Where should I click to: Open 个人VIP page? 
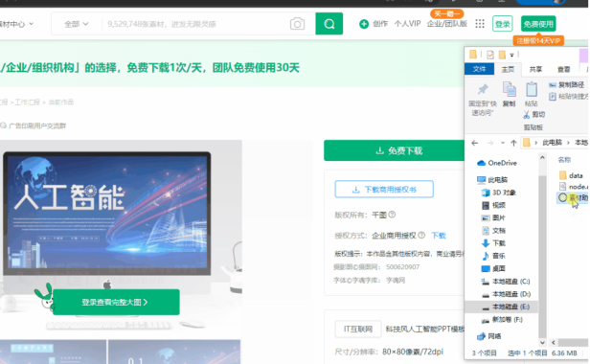tap(407, 24)
